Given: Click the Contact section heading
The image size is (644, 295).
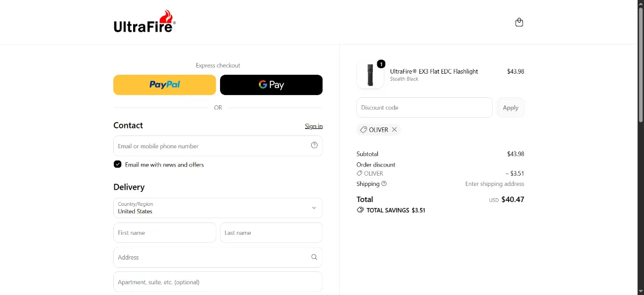Looking at the screenshot, I should click(x=128, y=125).
